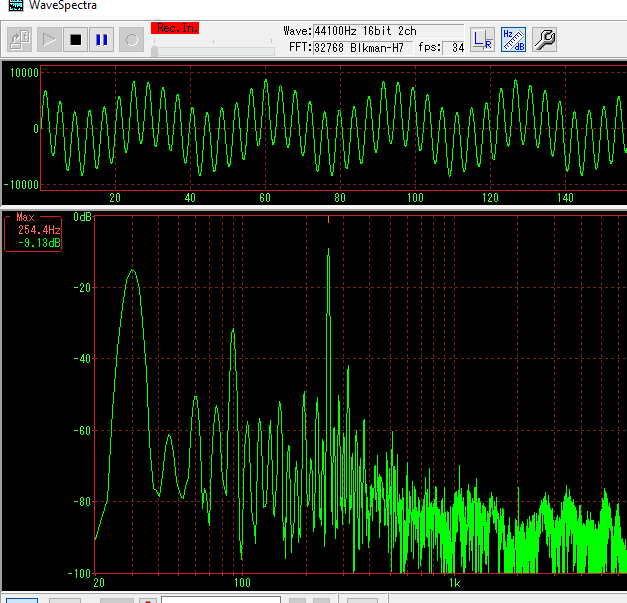
Task: Toggle the Hz/dB measurement ruler icon
Action: [513, 40]
